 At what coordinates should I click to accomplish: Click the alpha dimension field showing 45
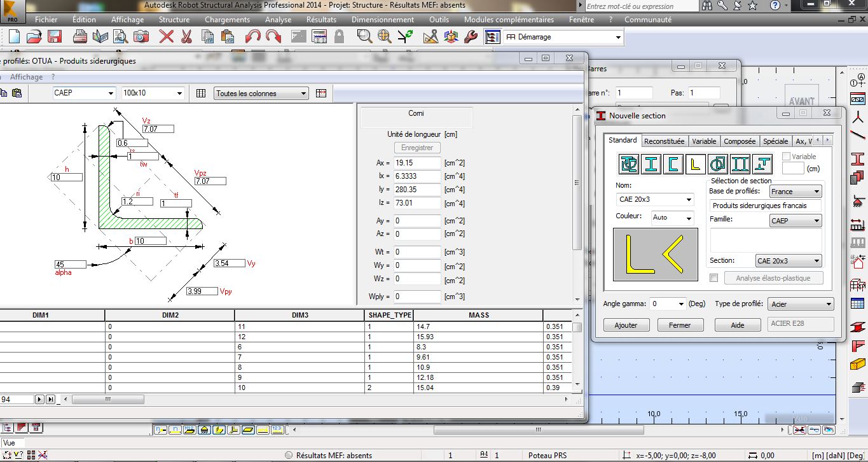[x=70, y=264]
